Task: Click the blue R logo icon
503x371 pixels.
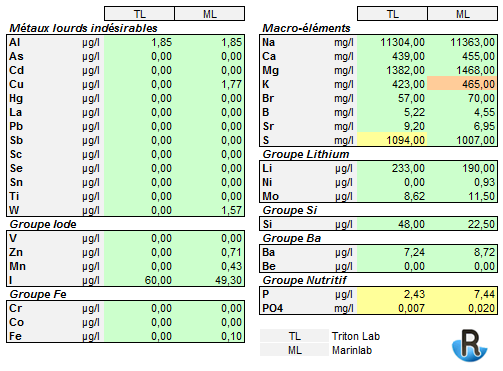Action: click(x=470, y=345)
